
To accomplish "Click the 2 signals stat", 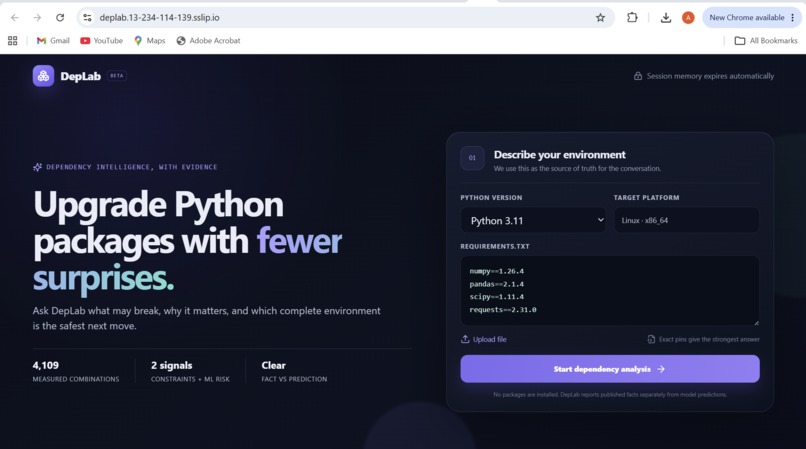I will click(190, 371).
